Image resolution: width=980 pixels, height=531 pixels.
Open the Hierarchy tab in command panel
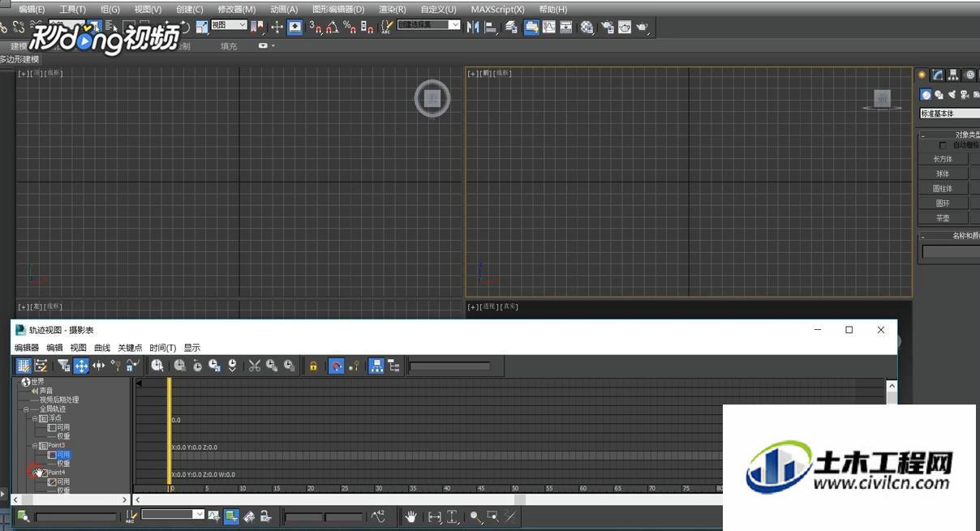pyautogui.click(x=953, y=75)
